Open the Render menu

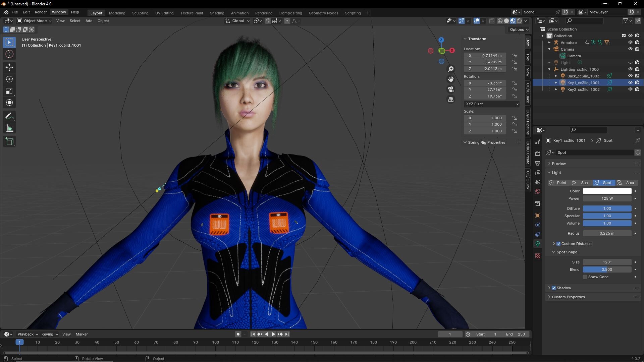41,12
